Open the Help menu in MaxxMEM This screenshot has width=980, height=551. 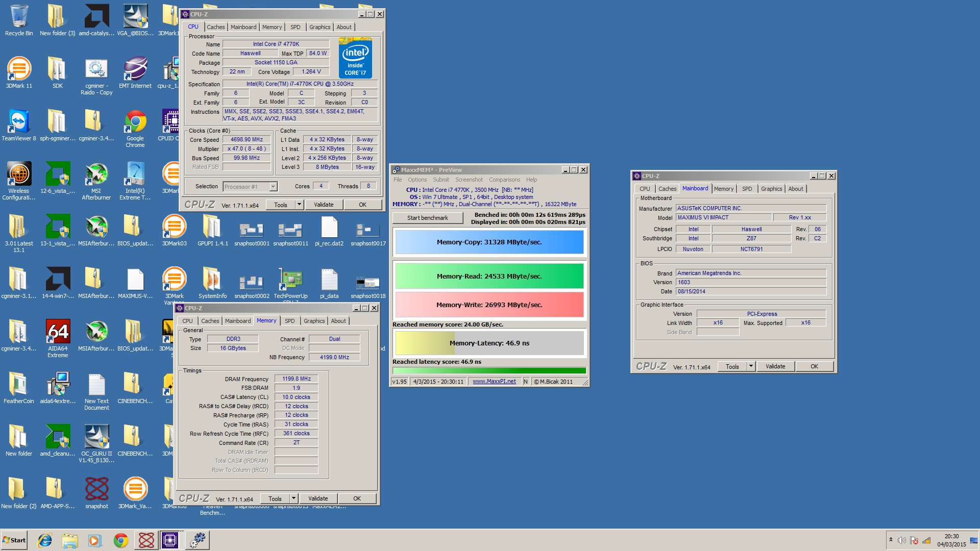[531, 180]
